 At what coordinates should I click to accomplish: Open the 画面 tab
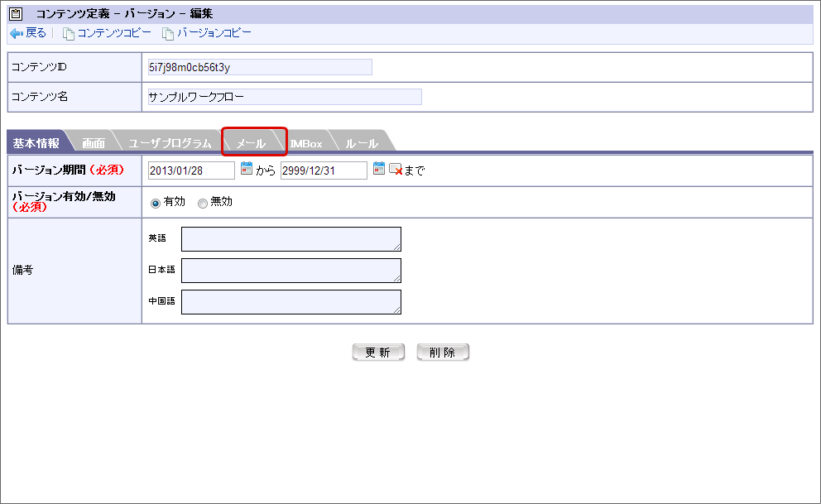(x=93, y=143)
